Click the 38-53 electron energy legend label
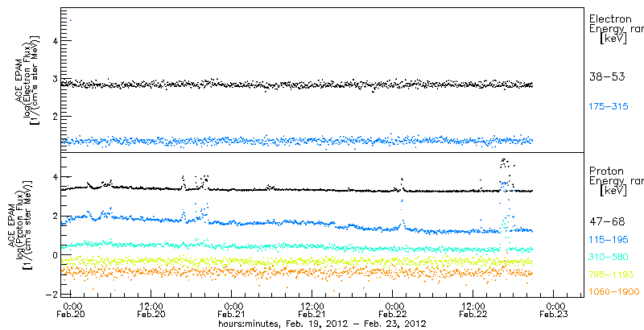Viewport: 644px width, 330px height. (x=607, y=76)
